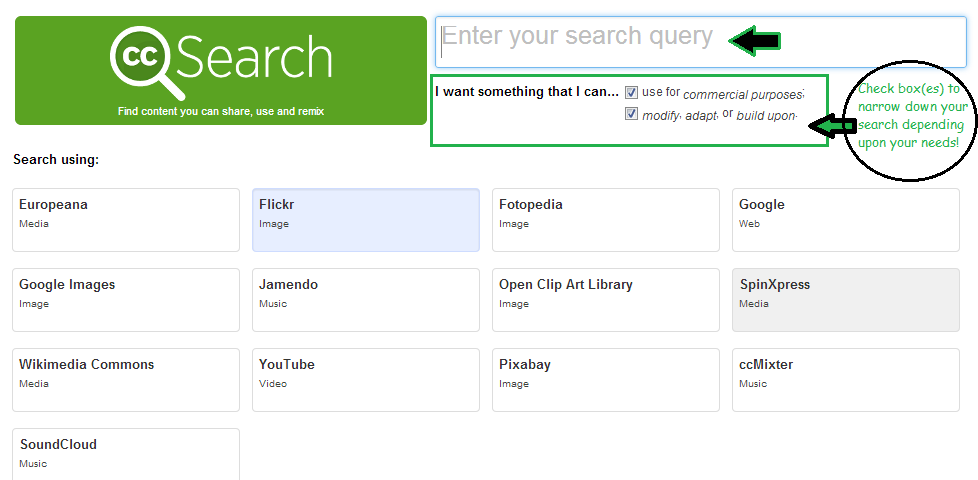Select Wikimedia Commons media search

[x=126, y=380]
